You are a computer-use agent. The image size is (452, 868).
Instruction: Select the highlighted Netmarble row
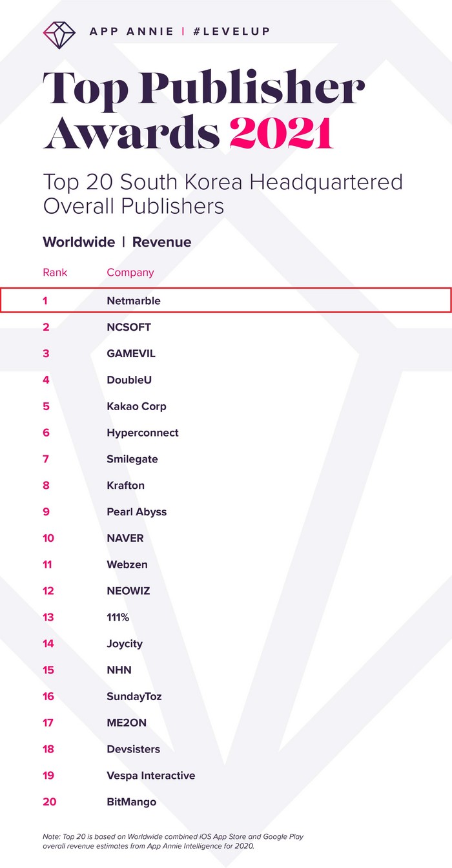point(225,300)
